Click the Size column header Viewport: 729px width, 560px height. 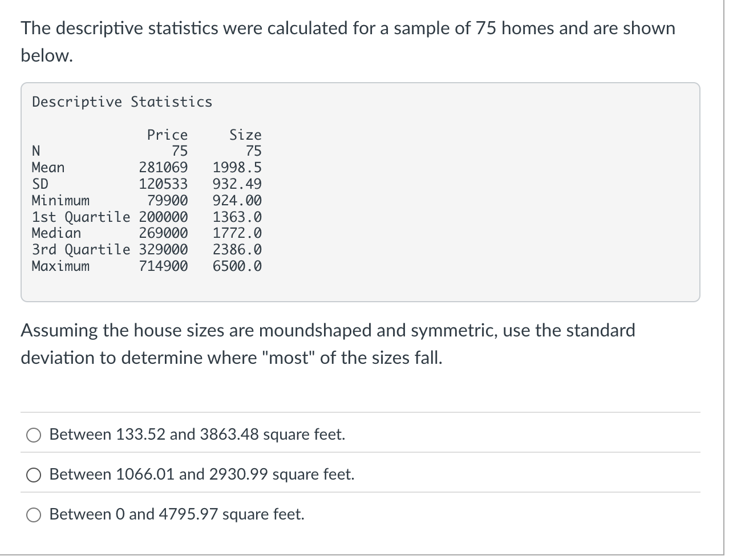tap(245, 135)
